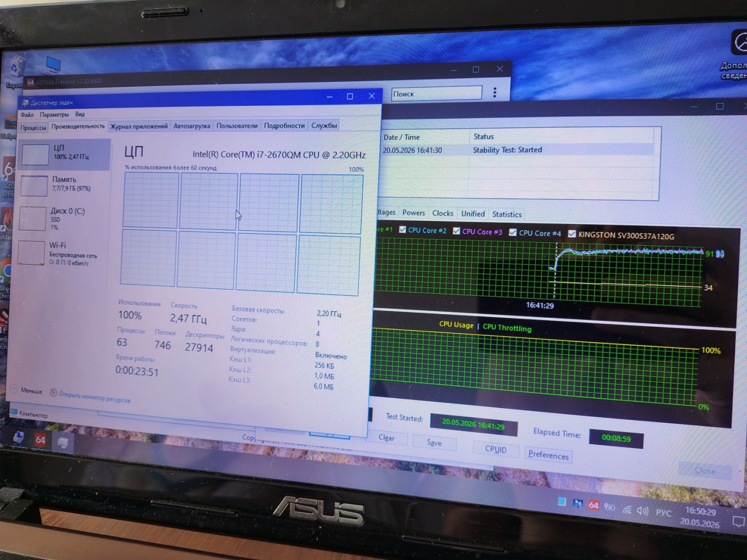The image size is (747, 560).
Task: Select Диск 0 (C:) performance item
Action: tap(62, 218)
